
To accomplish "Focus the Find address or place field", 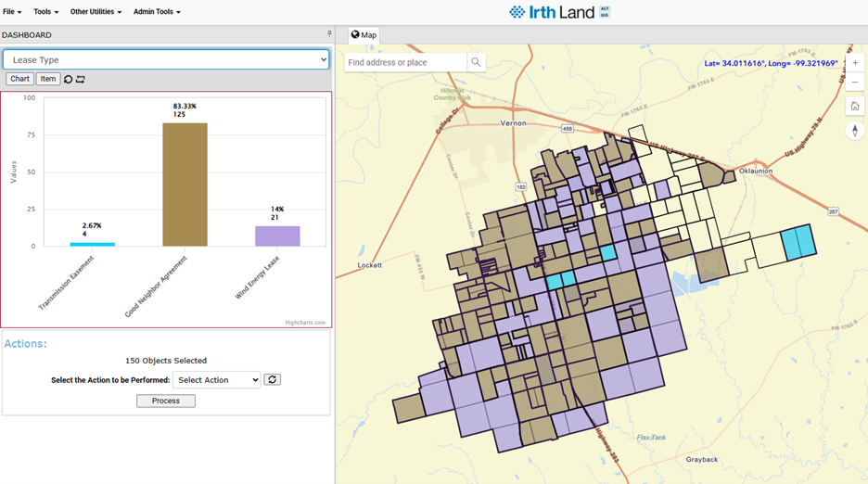I will point(405,62).
